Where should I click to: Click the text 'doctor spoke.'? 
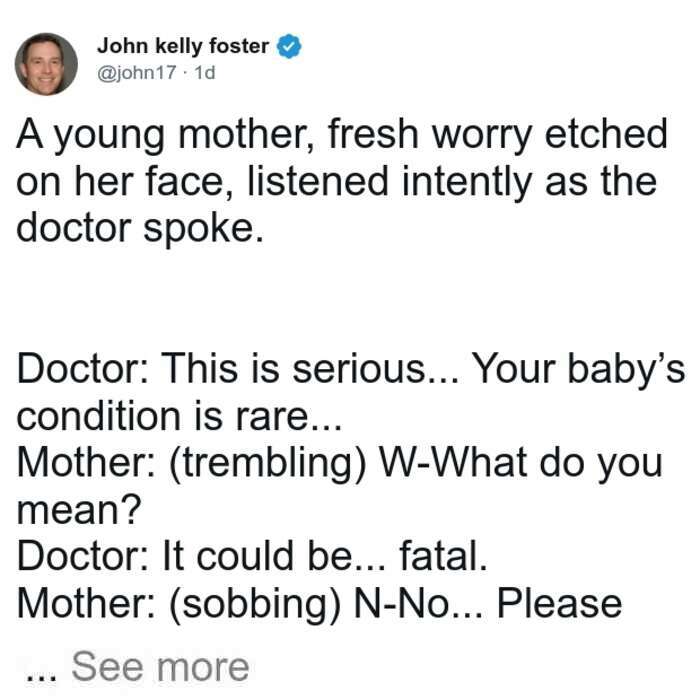click(140, 229)
